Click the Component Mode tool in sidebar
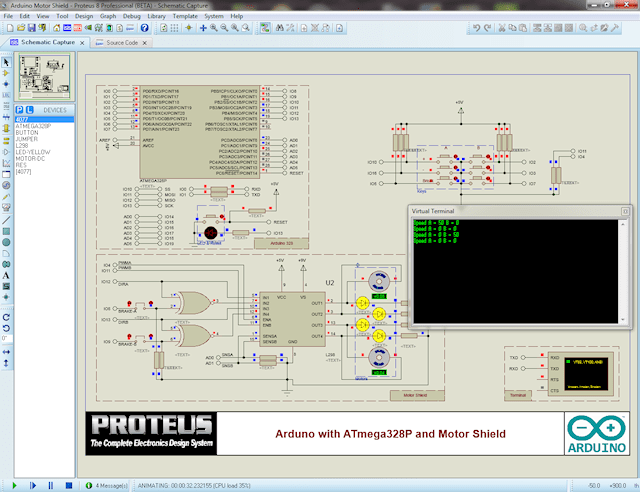The height and width of the screenshot is (492, 640). tap(6, 74)
